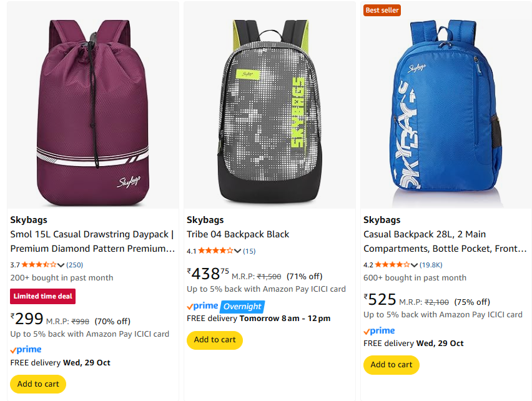This screenshot has height=401, width=532.
Task: Open the (250) reviews count link
Action: (x=75, y=265)
